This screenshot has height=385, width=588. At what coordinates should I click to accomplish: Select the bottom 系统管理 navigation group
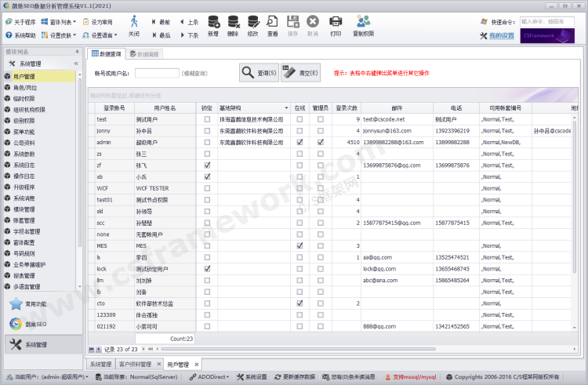coord(43,344)
